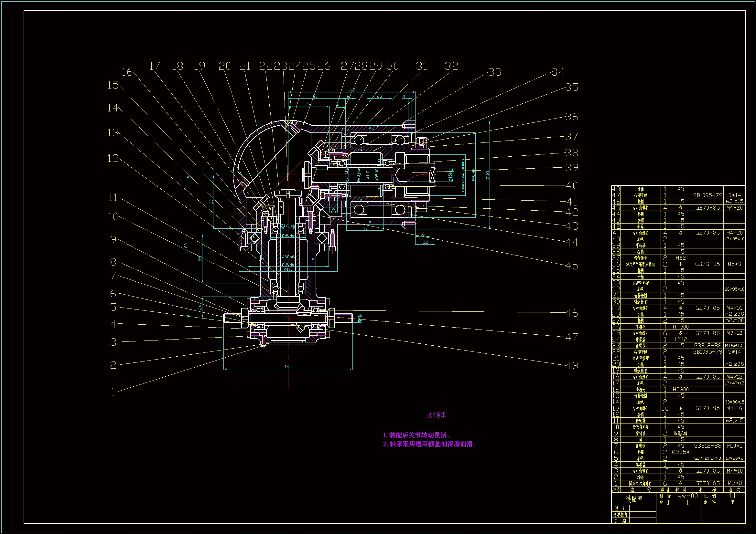This screenshot has height=534, width=756.
Task: Click the 160 vertical dimension text
Action: click(186, 246)
